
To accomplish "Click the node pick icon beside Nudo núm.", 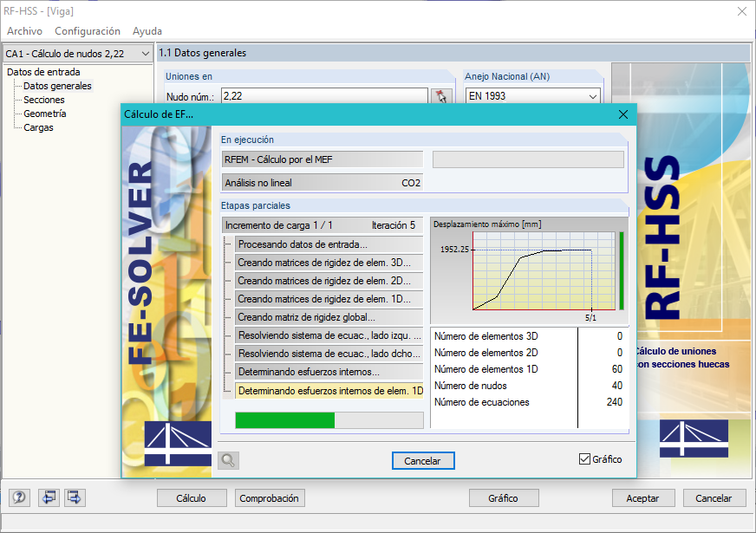I will click(441, 96).
